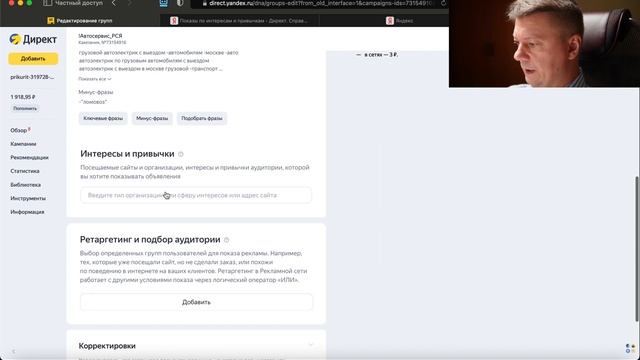Open help icon next to Ретаргетинг и подбор аудитории
Screen dimensions: 640x360
(227, 240)
